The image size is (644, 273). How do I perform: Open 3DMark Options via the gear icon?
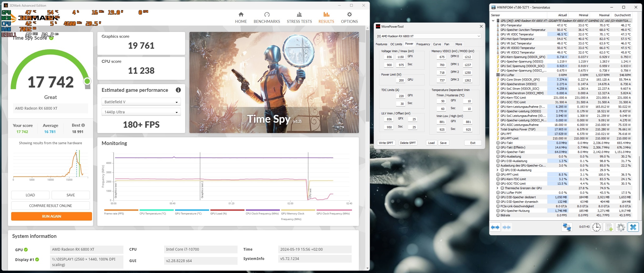[349, 17]
